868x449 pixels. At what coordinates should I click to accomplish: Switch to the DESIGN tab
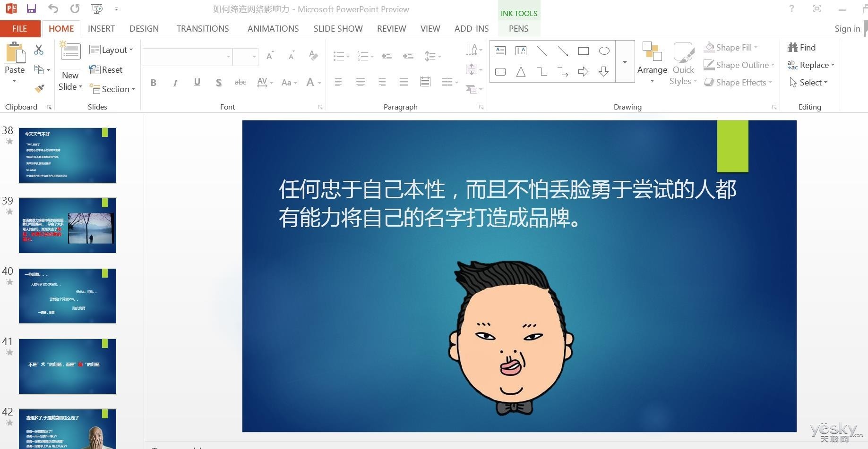(x=144, y=28)
